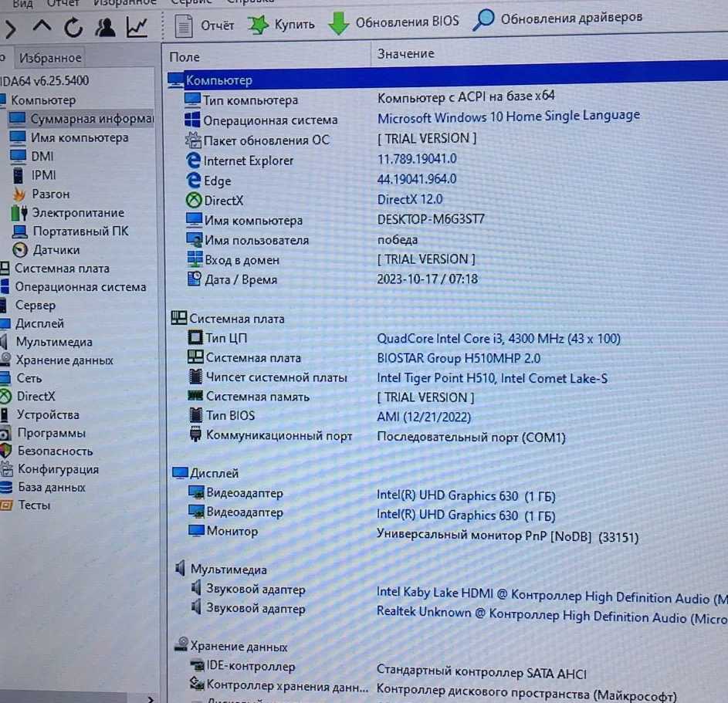Screen dimensions: 728x703
Task: Select Тесты in left tree
Action: (25, 505)
